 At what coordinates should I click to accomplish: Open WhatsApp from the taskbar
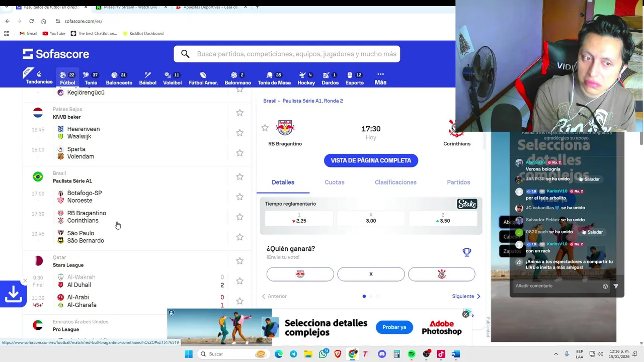[x=323, y=354]
